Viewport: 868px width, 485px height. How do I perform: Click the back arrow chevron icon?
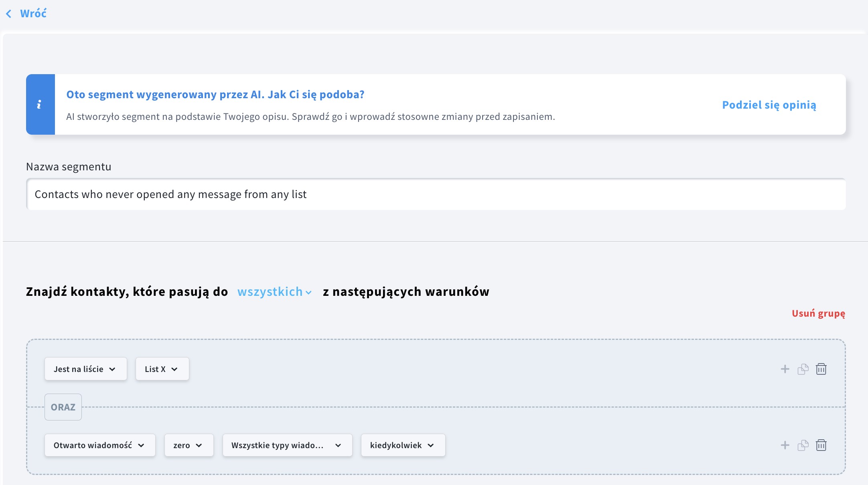(x=9, y=14)
